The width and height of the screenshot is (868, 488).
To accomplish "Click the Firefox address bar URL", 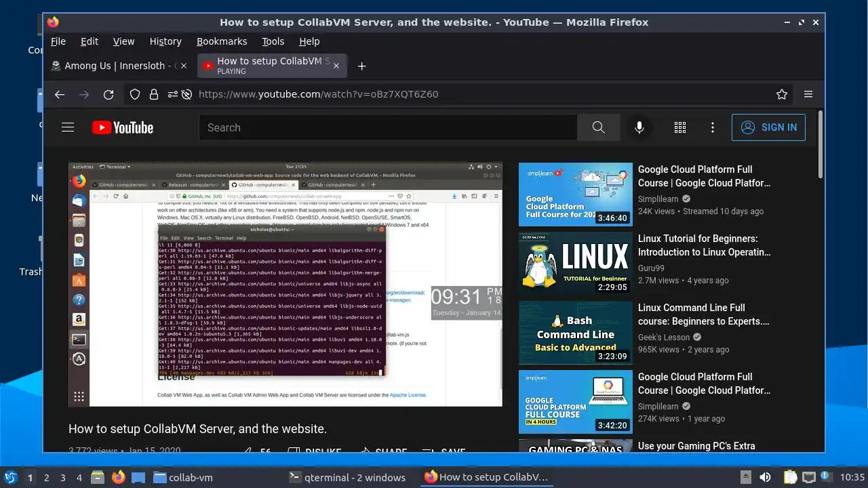I will click(x=319, y=94).
